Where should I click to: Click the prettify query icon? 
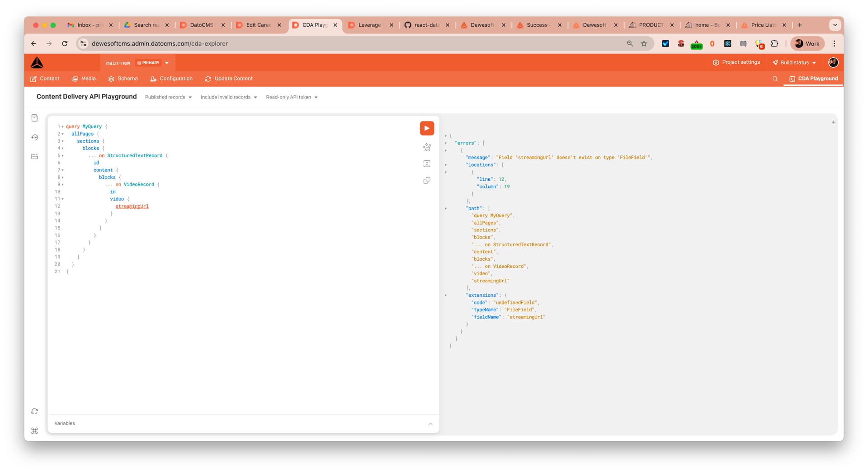(426, 147)
